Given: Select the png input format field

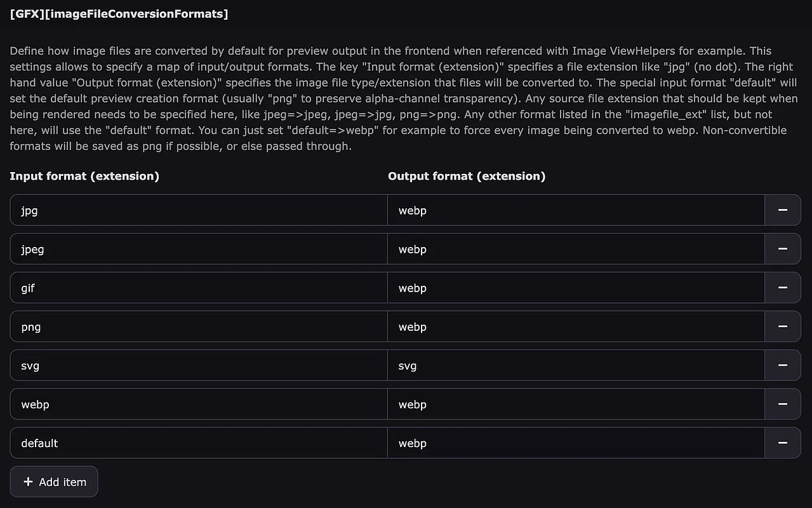Looking at the screenshot, I should pyautogui.click(x=198, y=326).
